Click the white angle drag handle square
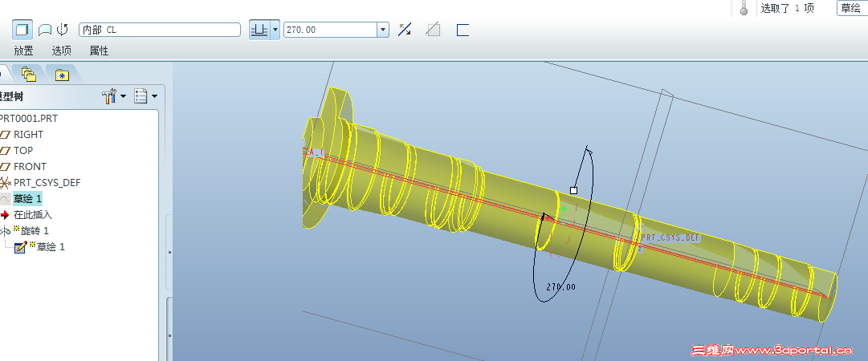The image size is (868, 361). pos(573,190)
